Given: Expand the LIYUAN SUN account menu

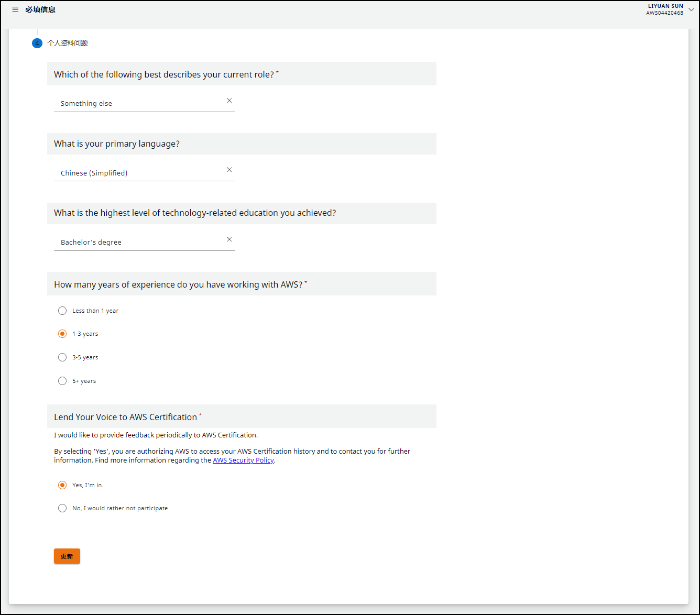Looking at the screenshot, I should pos(691,9).
